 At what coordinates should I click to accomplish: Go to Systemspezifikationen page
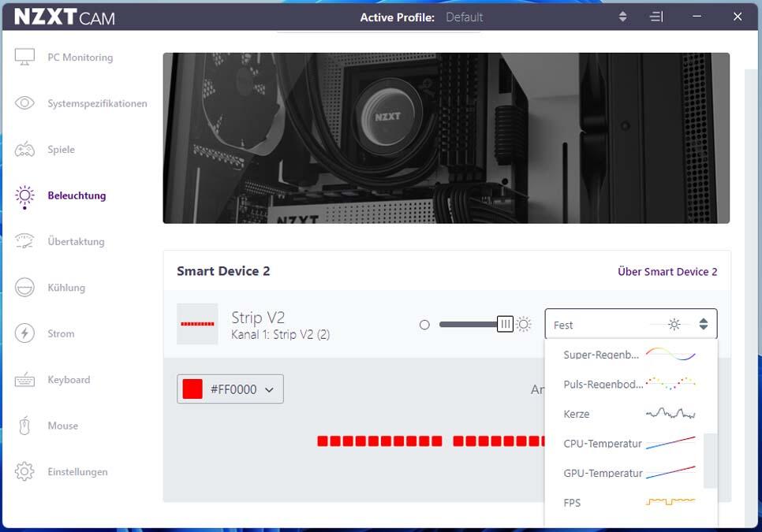tap(97, 103)
